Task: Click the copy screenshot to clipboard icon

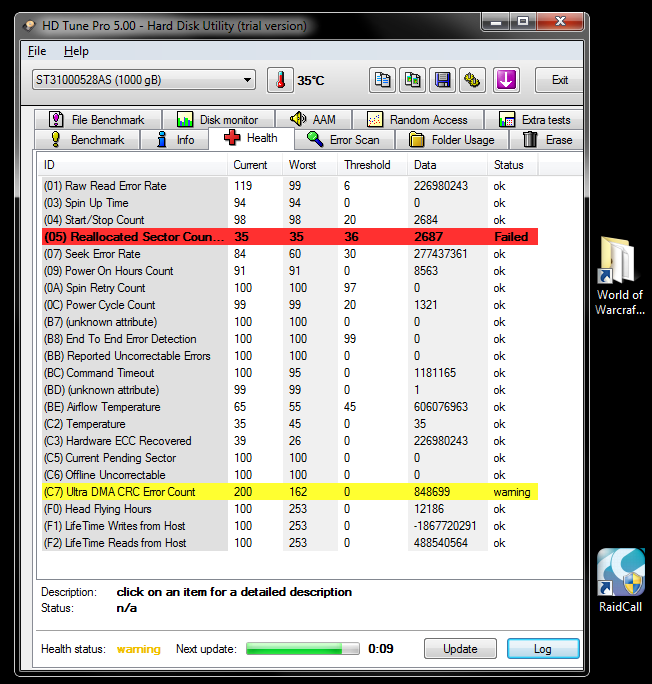Action: coord(412,80)
